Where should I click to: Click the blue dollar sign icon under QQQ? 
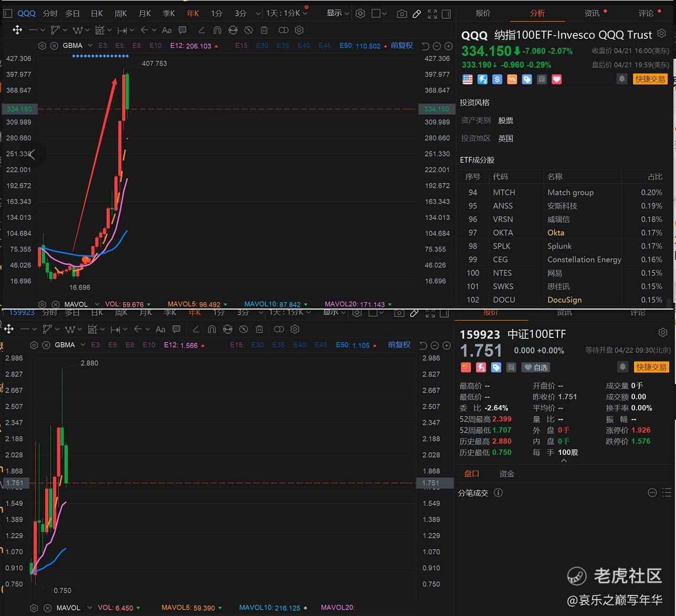click(x=497, y=79)
